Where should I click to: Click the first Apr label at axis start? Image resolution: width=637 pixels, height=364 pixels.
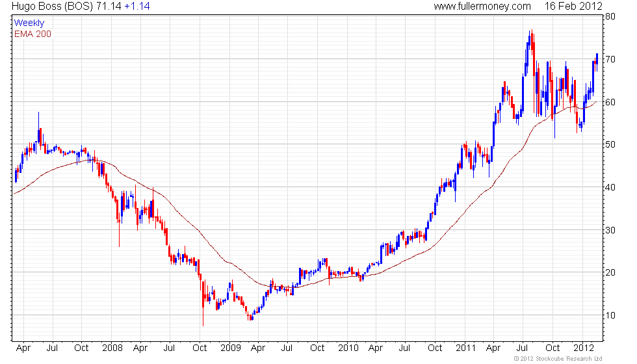point(23,348)
